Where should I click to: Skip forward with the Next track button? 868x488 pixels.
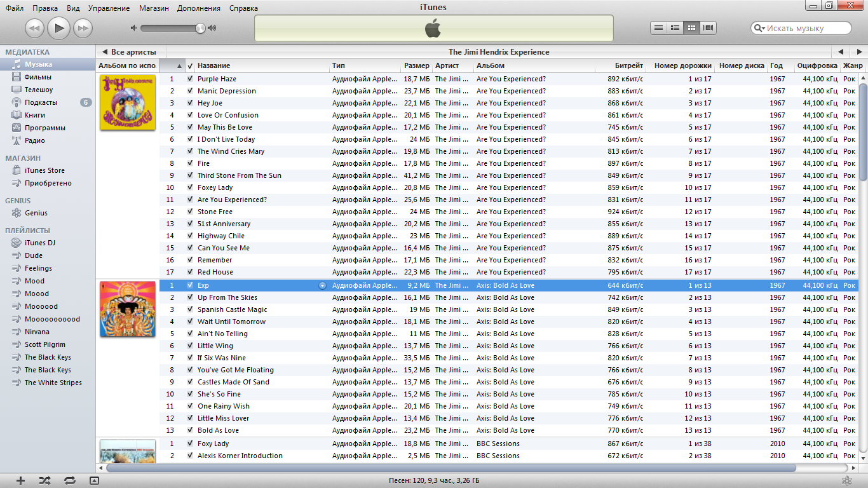83,28
